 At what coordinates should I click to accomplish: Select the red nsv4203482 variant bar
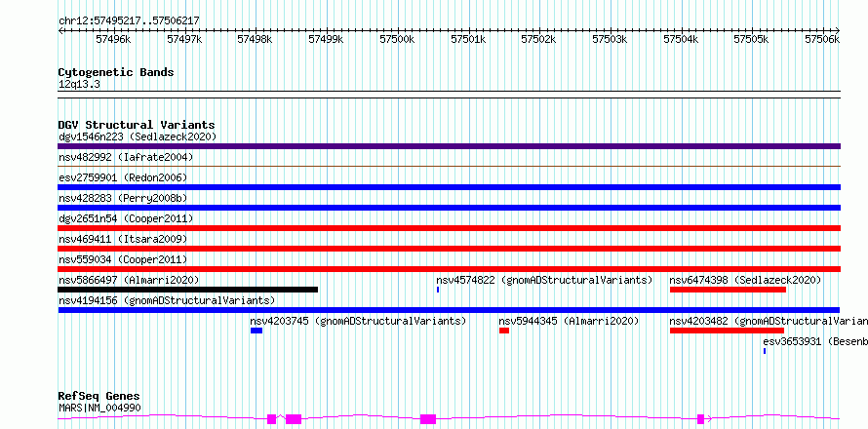727,331
